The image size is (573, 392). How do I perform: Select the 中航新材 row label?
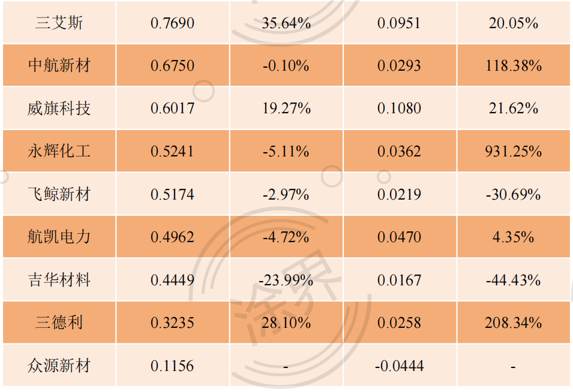59,65
